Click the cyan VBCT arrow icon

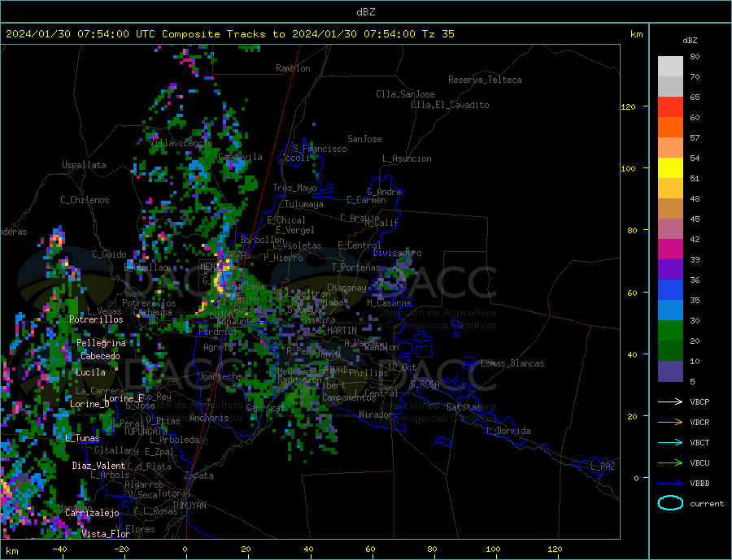[670, 442]
